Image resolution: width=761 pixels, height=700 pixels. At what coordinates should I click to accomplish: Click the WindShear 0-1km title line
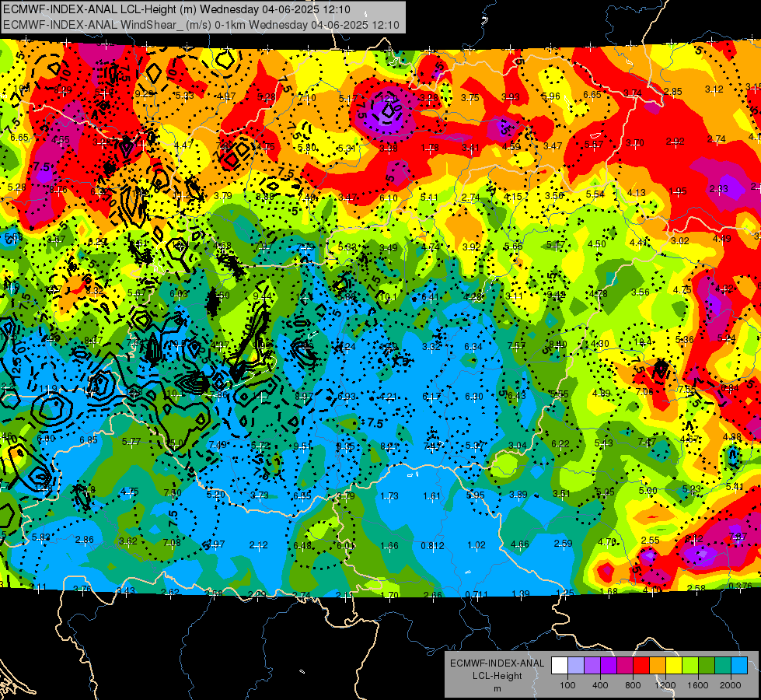(x=201, y=25)
